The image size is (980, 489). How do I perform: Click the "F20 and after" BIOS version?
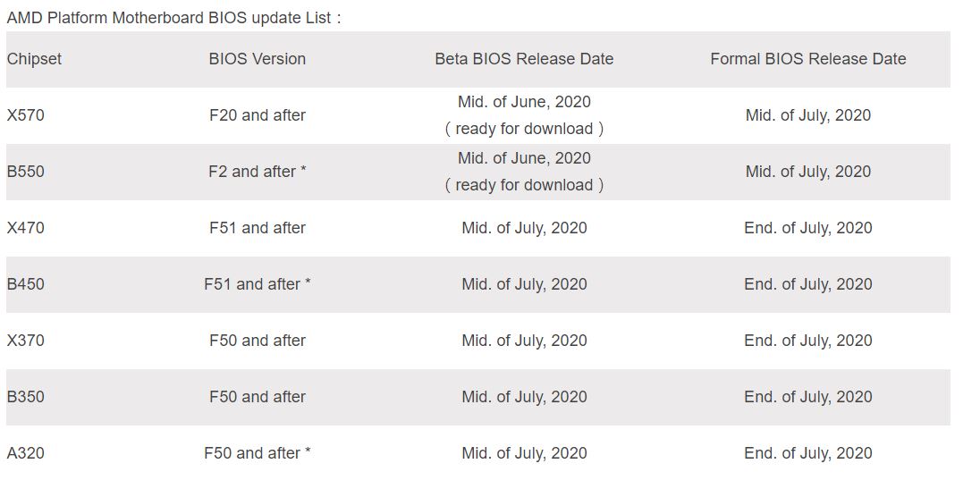[x=258, y=115]
